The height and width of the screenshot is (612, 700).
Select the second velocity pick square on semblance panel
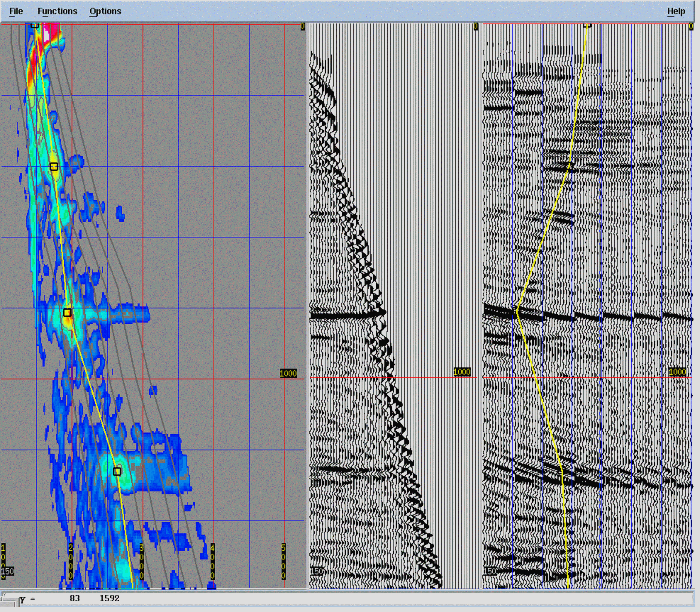pos(54,167)
